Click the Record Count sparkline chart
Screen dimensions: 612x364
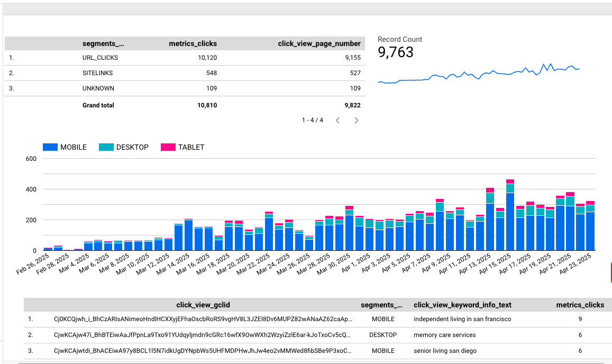tap(478, 74)
